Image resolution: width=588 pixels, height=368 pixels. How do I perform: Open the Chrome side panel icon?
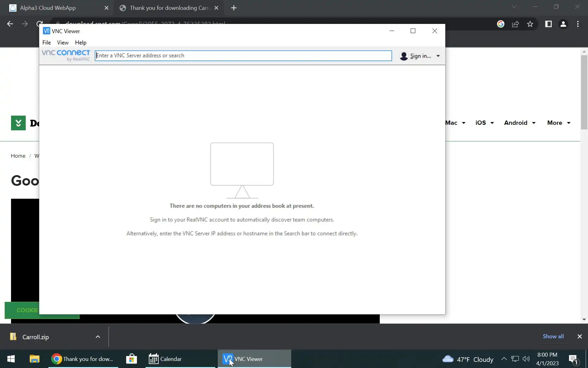tap(548, 24)
